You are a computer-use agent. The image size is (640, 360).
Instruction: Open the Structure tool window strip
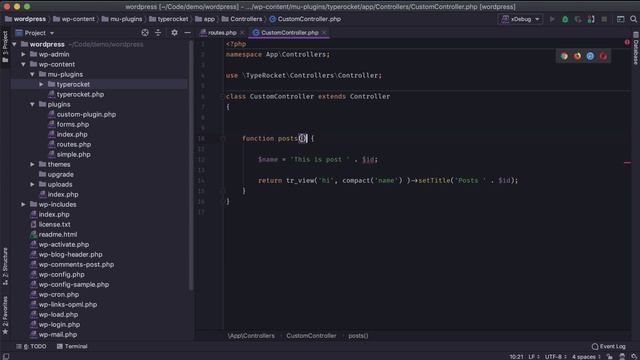coord(5,266)
